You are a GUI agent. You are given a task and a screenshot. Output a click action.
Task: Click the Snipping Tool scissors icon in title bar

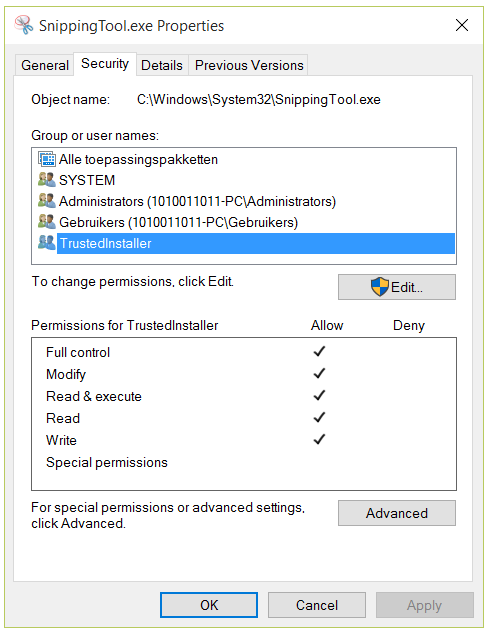click(x=23, y=25)
